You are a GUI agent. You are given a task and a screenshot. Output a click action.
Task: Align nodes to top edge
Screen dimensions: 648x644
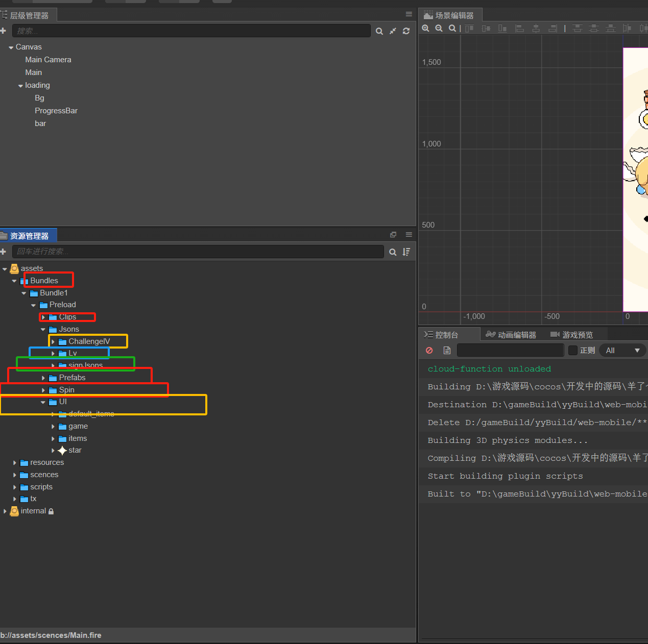click(469, 29)
